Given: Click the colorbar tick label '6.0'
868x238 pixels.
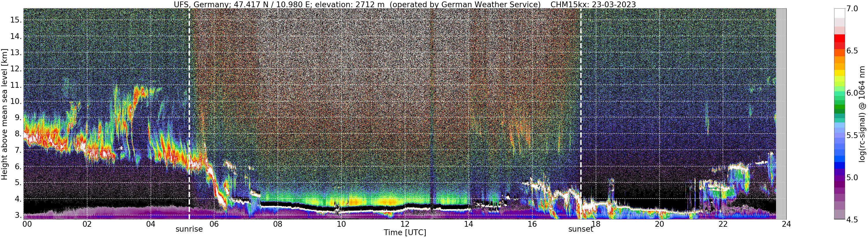Looking at the screenshot, I should (852, 93).
